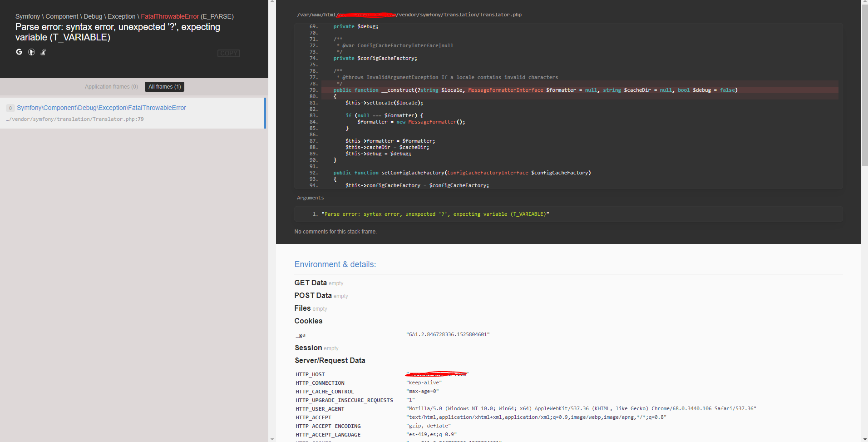Click the frames panel scroll up arrow
This screenshot has height=442, width=868.
point(272,2)
